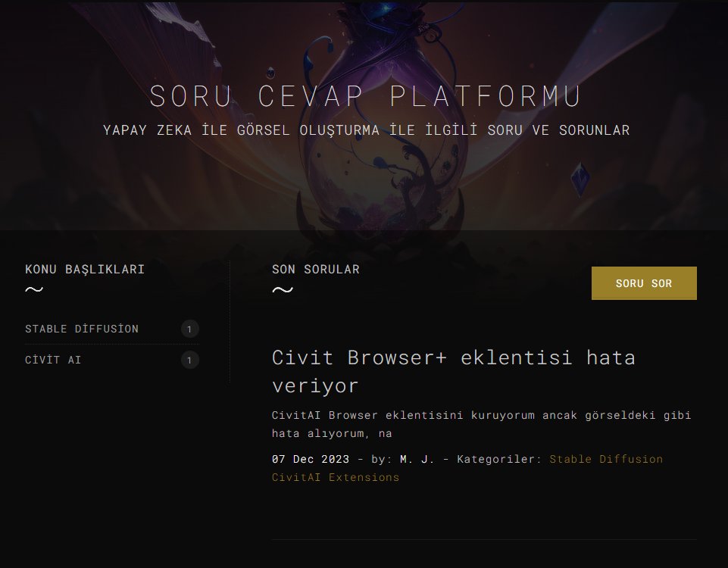The height and width of the screenshot is (568, 728).
Task: Click the SON SORULAR heading
Action: pyautogui.click(x=316, y=269)
